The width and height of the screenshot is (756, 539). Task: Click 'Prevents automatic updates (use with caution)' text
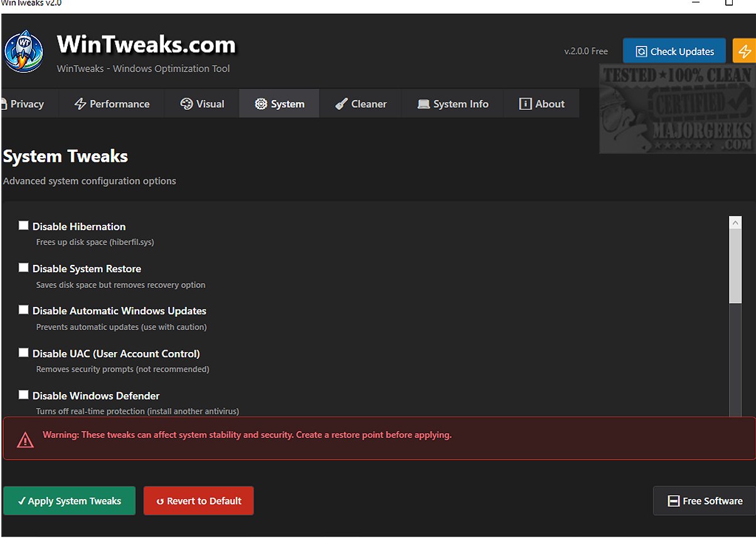122,327
